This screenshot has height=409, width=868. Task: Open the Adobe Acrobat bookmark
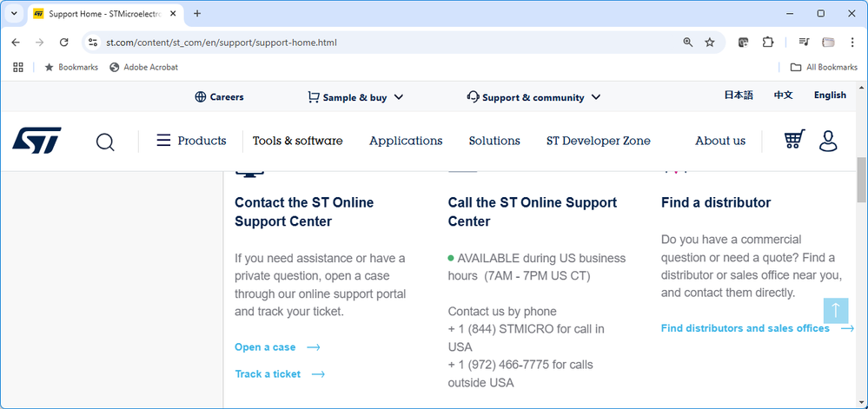tap(144, 67)
